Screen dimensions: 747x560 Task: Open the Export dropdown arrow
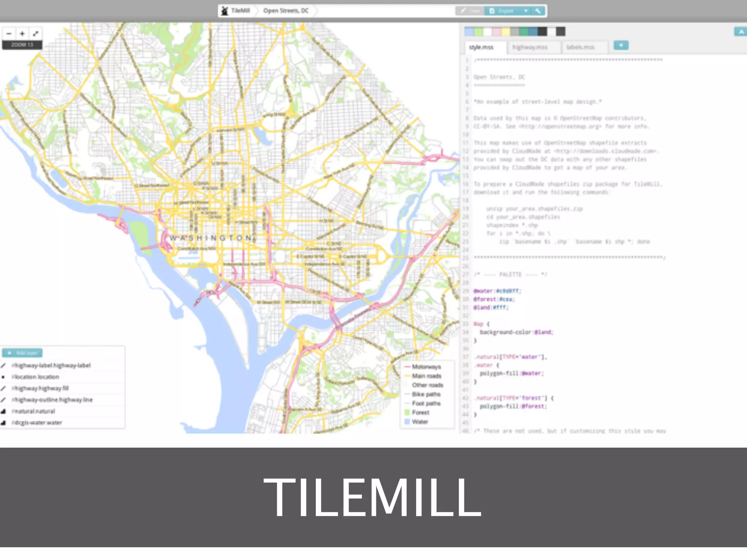526,11
